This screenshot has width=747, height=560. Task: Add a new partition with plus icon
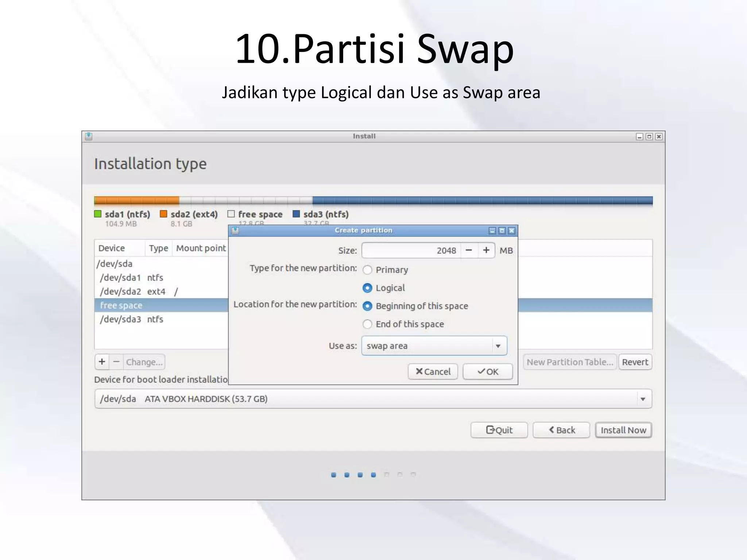tap(102, 362)
